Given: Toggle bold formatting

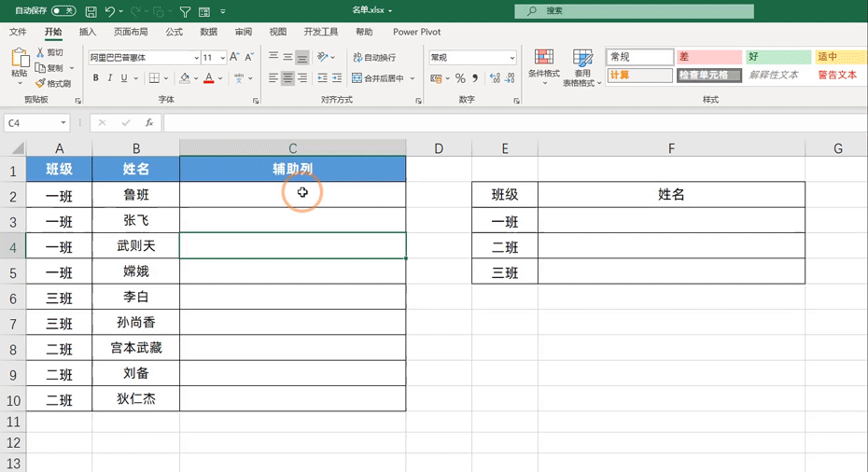Looking at the screenshot, I should coord(96,78).
